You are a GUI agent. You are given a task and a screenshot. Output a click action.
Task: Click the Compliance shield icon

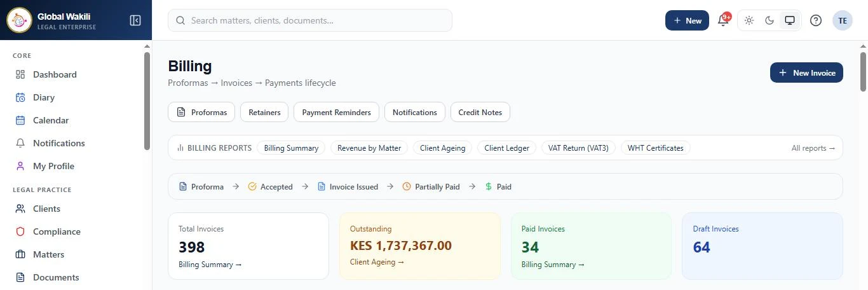[20, 231]
